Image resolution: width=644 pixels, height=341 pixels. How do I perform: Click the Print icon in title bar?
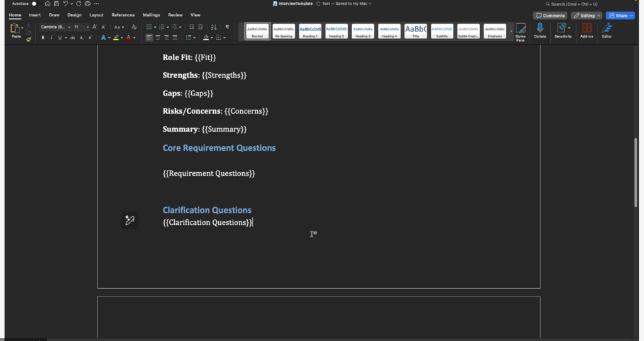coord(87,4)
